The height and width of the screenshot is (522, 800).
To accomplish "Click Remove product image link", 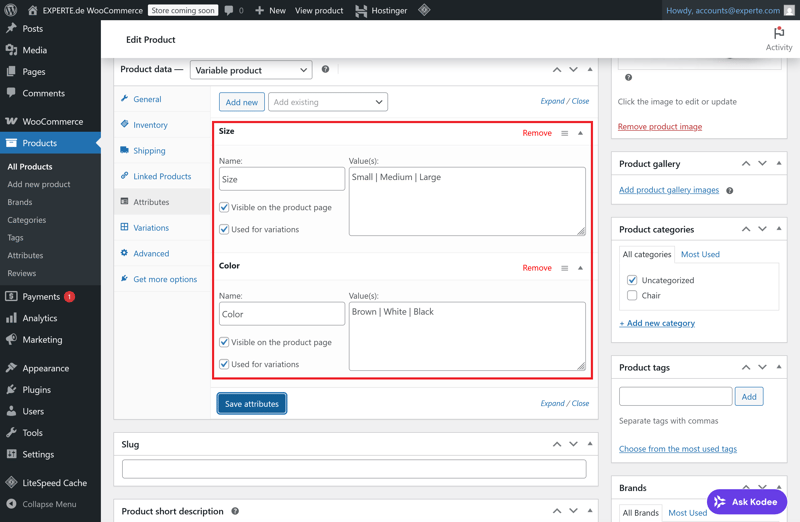I will pyautogui.click(x=659, y=127).
